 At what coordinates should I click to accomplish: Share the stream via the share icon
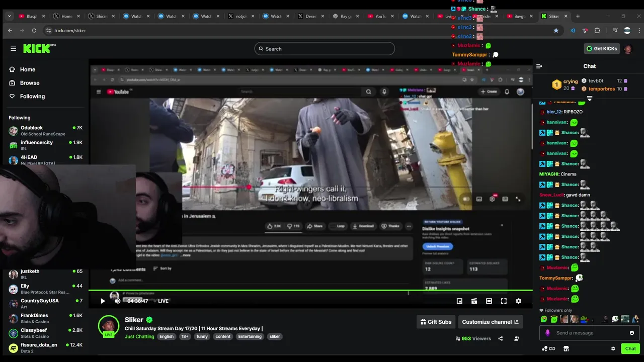(x=500, y=339)
